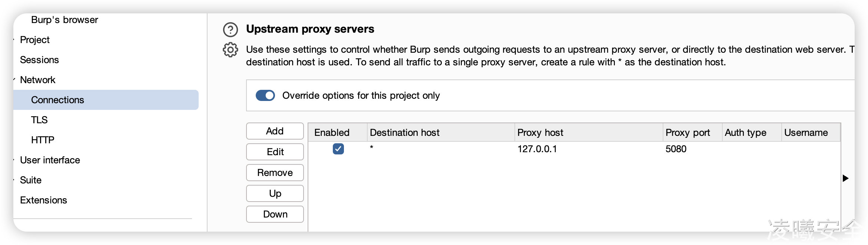The height and width of the screenshot is (245, 868).
Task: Open the TLS settings page
Action: [x=39, y=120]
